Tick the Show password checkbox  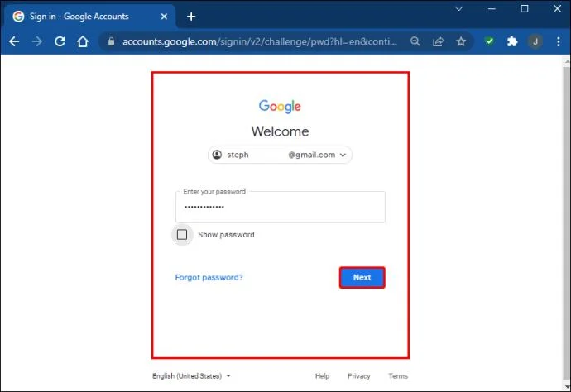(182, 234)
